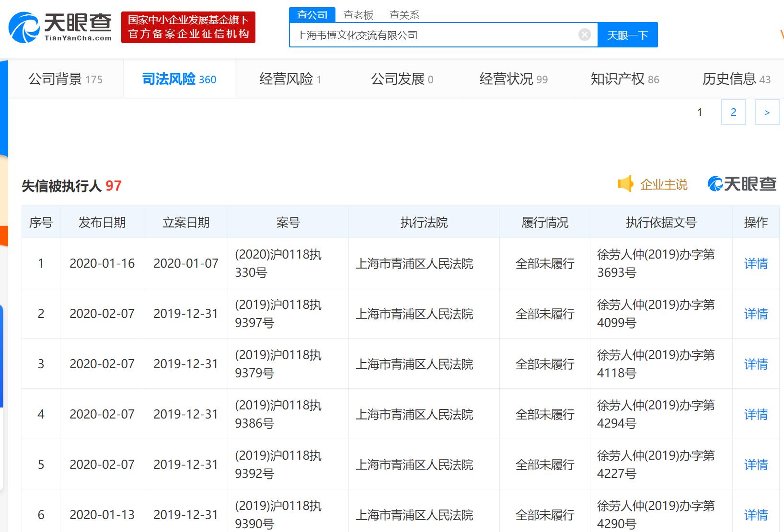Switch to the 查关系 search tab
Image resolution: width=784 pixels, height=532 pixels.
point(404,15)
